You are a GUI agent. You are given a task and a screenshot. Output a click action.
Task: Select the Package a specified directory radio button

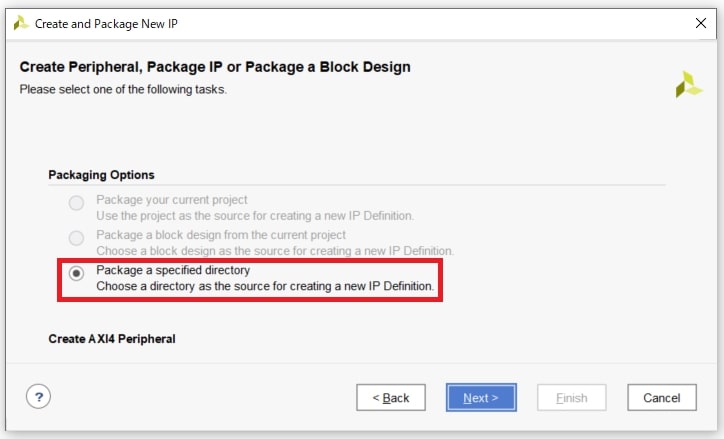click(76, 273)
